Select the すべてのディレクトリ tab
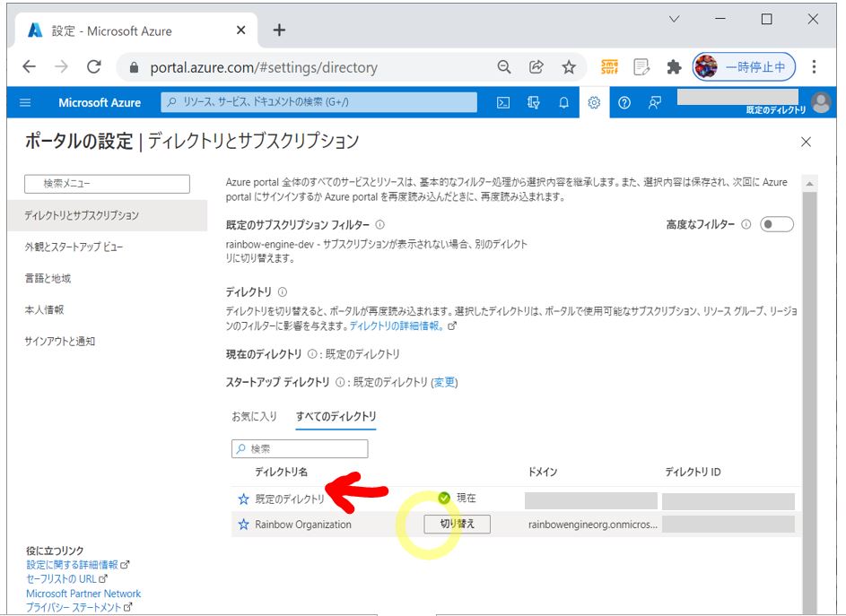 tap(336, 416)
